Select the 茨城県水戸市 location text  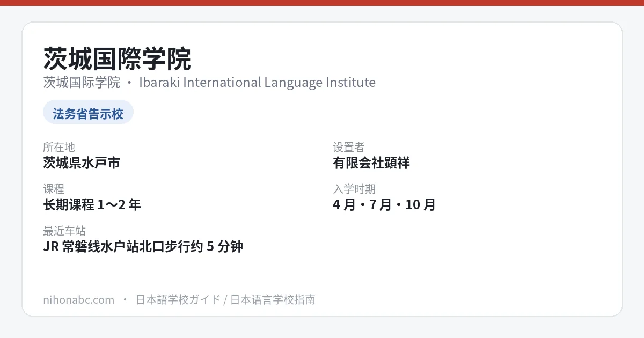click(82, 163)
